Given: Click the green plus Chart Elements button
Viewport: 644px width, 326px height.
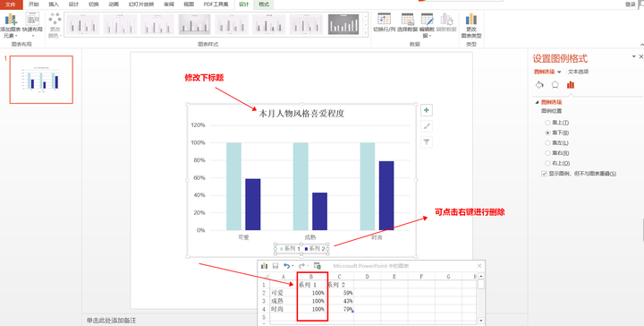Looking at the screenshot, I should 427,110.
